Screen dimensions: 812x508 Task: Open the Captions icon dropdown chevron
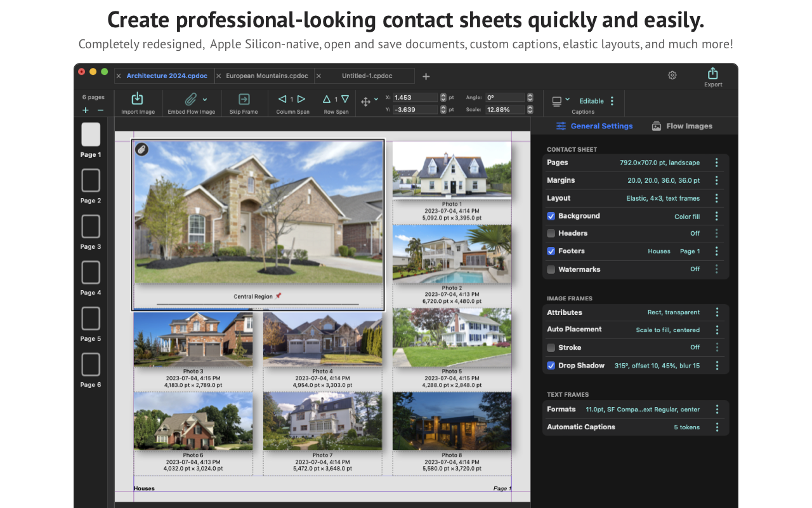pos(568,100)
